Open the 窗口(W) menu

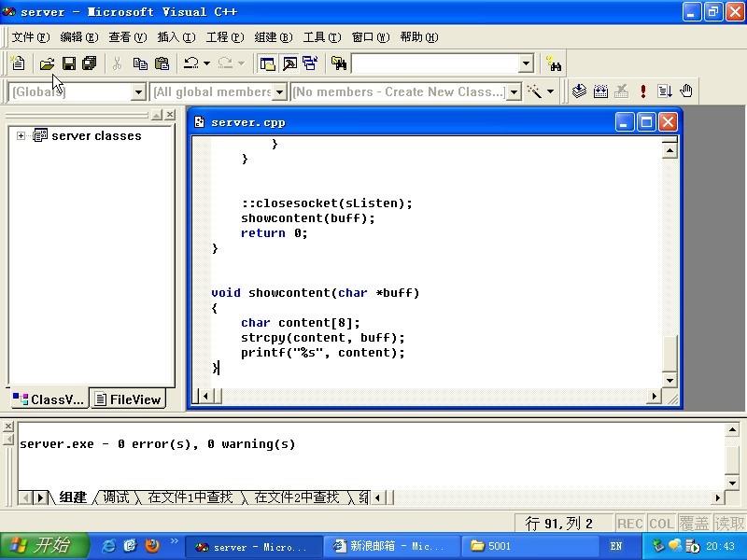[371, 37]
